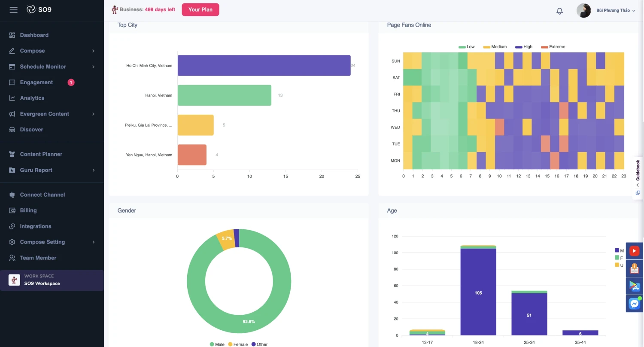Toggle the Male legend in Gender chart
The image size is (644, 347).
[217, 344]
